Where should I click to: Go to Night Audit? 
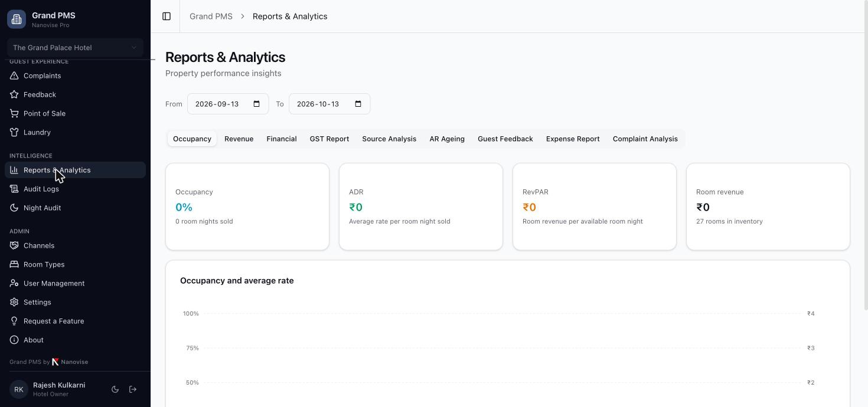click(x=75, y=208)
